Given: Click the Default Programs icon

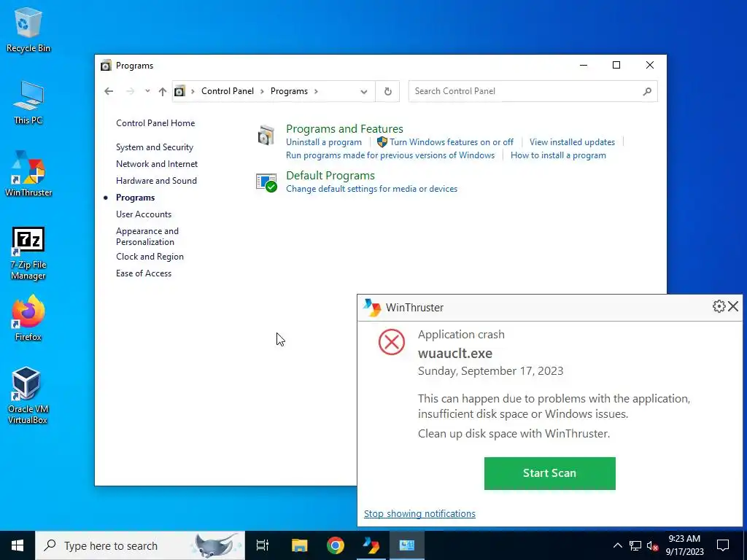Looking at the screenshot, I should [266, 182].
